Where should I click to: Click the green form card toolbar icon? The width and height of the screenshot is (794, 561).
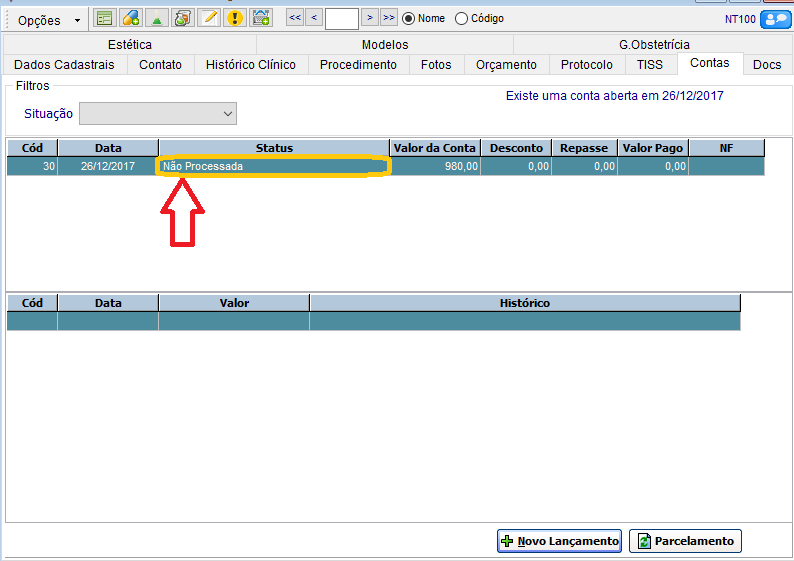[104, 18]
